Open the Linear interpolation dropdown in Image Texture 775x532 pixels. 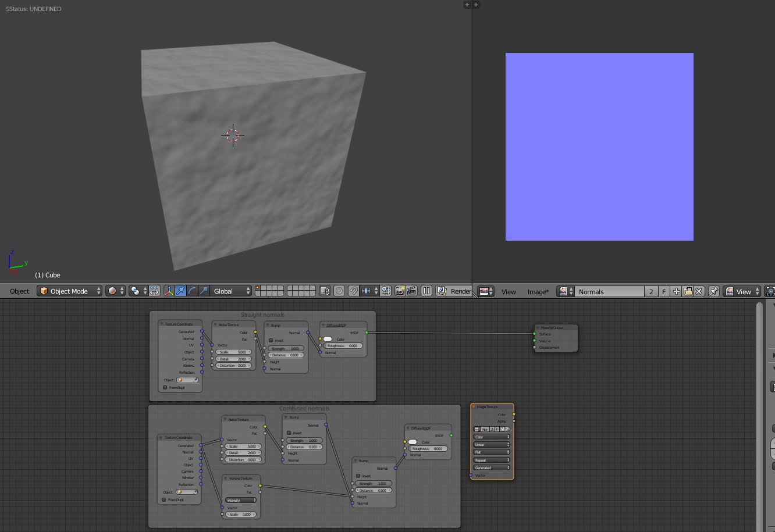pos(492,445)
